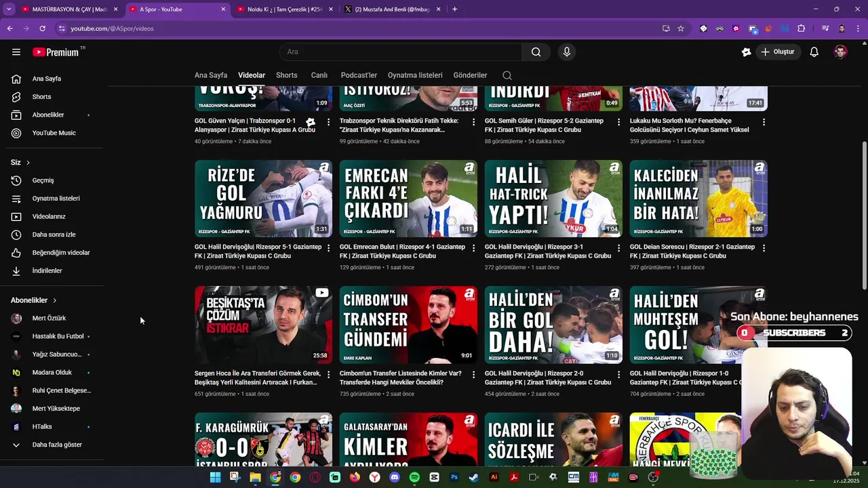Open options for Cimbom'un Transfer Listesinde video
The height and width of the screenshot is (488, 868).
(x=473, y=374)
